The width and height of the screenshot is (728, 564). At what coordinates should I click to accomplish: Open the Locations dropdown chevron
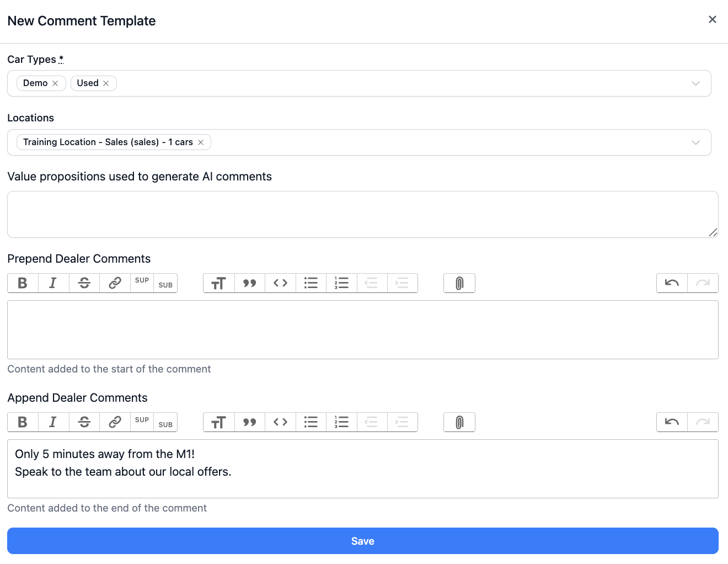[695, 142]
